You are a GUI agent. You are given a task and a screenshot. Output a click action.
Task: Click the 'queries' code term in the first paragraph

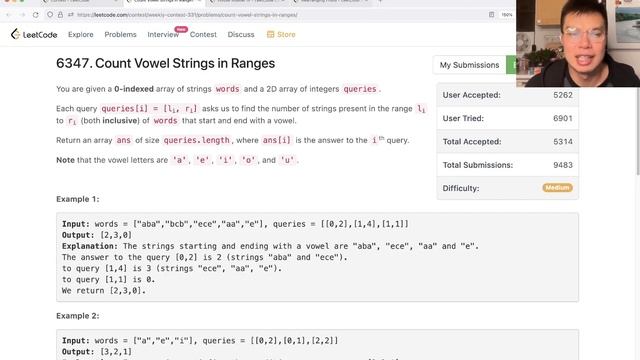pyautogui.click(x=360, y=89)
